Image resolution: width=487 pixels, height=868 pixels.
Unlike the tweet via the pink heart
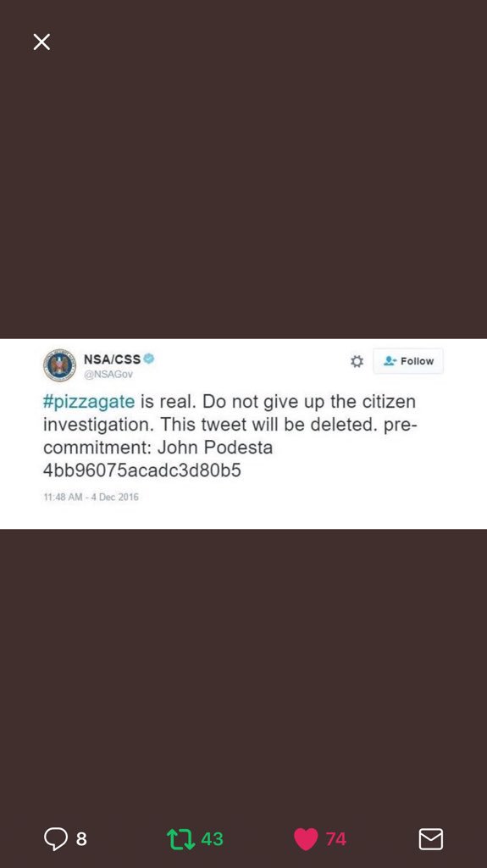[x=306, y=838]
